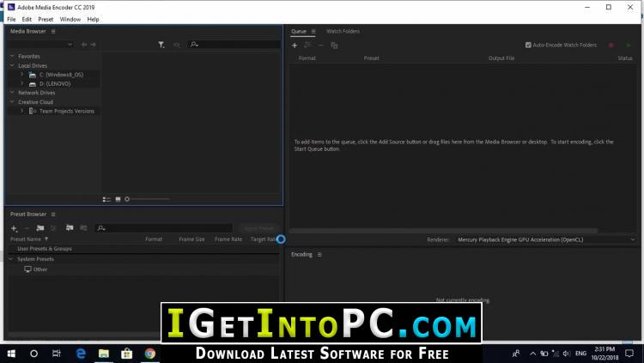The width and height of the screenshot is (644, 363).
Task: Open the Media Browser panel menu icon
Action: point(53,31)
